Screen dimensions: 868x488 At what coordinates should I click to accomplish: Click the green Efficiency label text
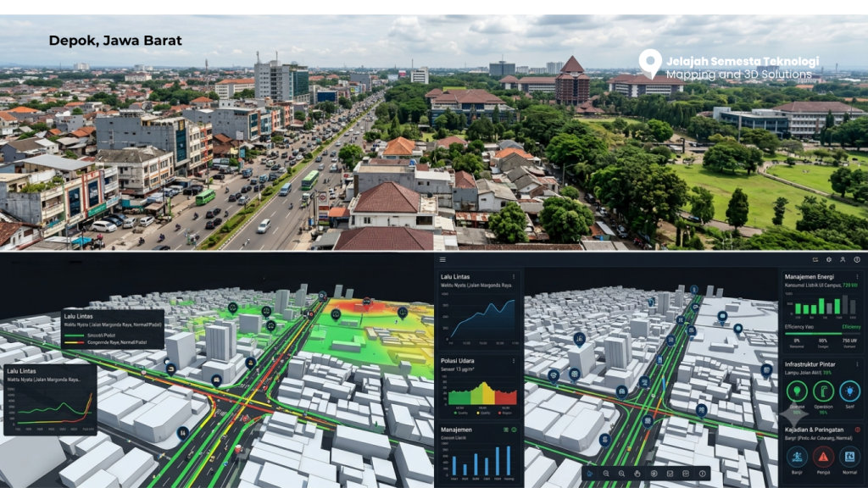tap(851, 327)
